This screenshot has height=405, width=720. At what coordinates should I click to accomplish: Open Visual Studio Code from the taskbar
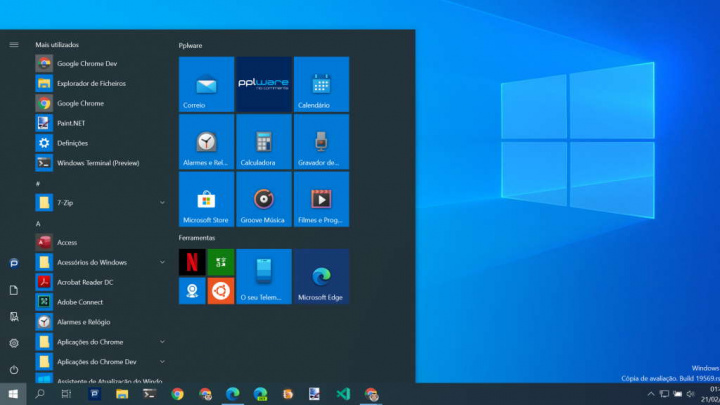343,394
